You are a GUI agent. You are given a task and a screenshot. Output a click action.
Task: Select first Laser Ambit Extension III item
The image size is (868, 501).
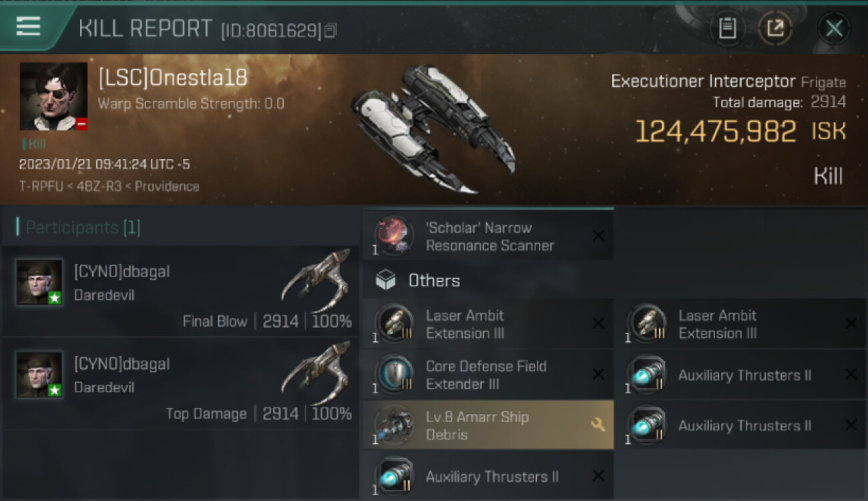pos(489,324)
